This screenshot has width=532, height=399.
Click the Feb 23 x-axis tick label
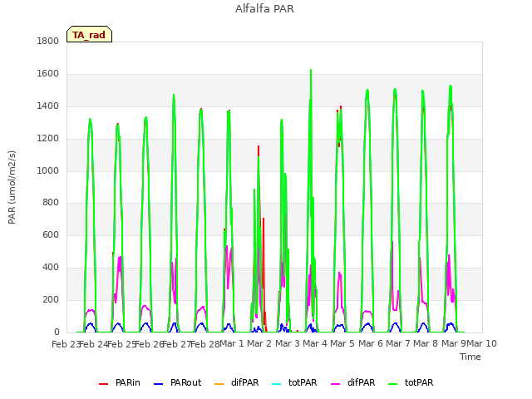pos(66,344)
